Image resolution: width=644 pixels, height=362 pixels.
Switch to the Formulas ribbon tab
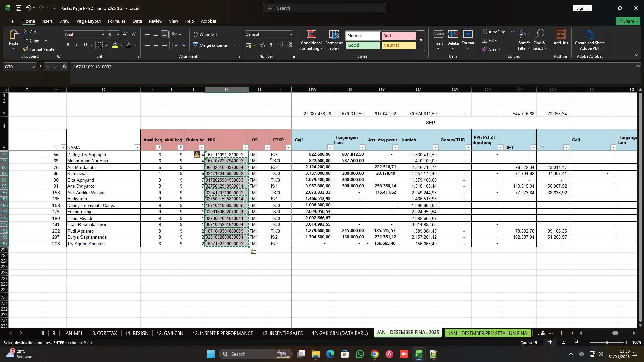(x=117, y=21)
